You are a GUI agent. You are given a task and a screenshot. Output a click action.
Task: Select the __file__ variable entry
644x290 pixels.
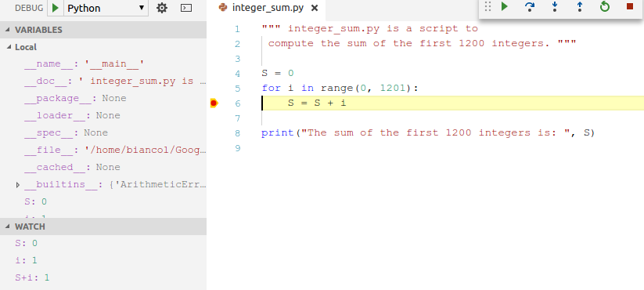pos(115,150)
